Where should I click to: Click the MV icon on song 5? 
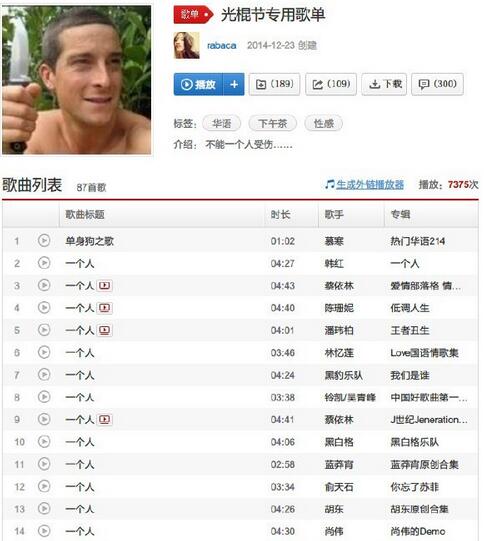pos(105,331)
